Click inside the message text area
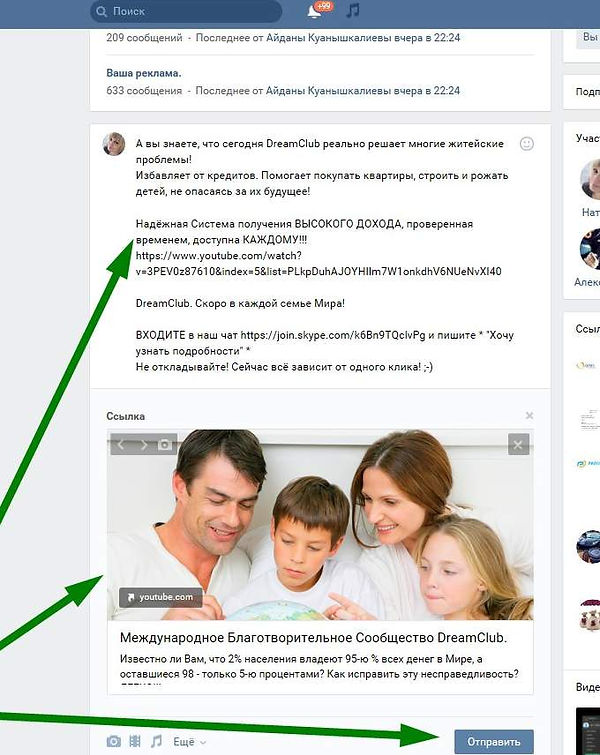Screen dimensions: 600x755 (x=324, y=255)
